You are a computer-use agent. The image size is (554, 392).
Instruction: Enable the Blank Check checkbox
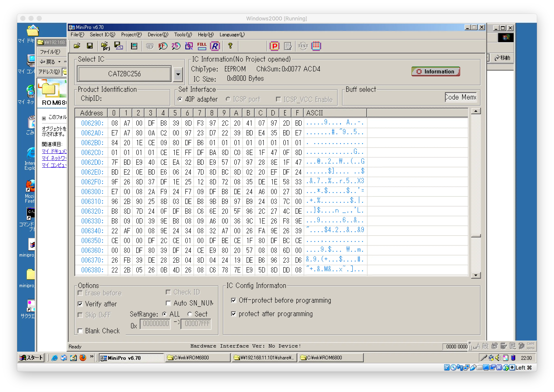coord(80,331)
